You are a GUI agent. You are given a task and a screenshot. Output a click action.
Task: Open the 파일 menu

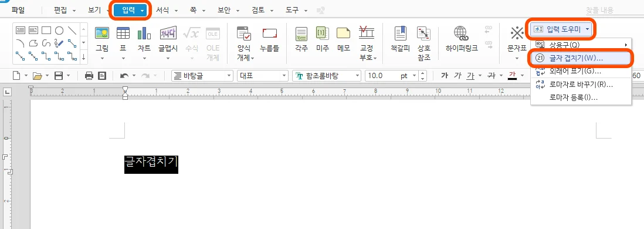tap(19, 11)
